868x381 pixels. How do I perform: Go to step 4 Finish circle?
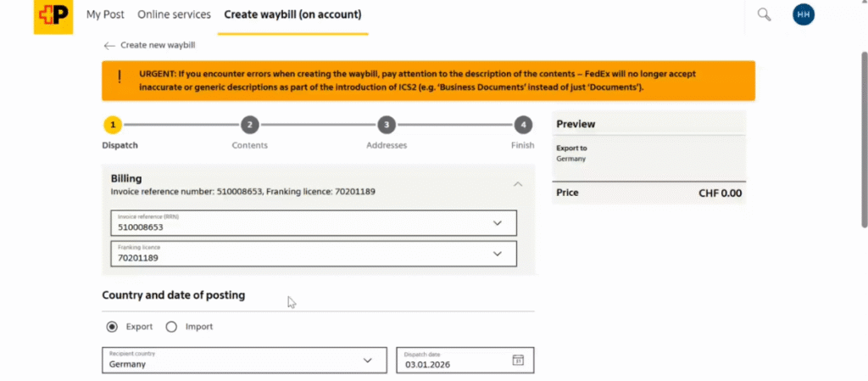[524, 125]
